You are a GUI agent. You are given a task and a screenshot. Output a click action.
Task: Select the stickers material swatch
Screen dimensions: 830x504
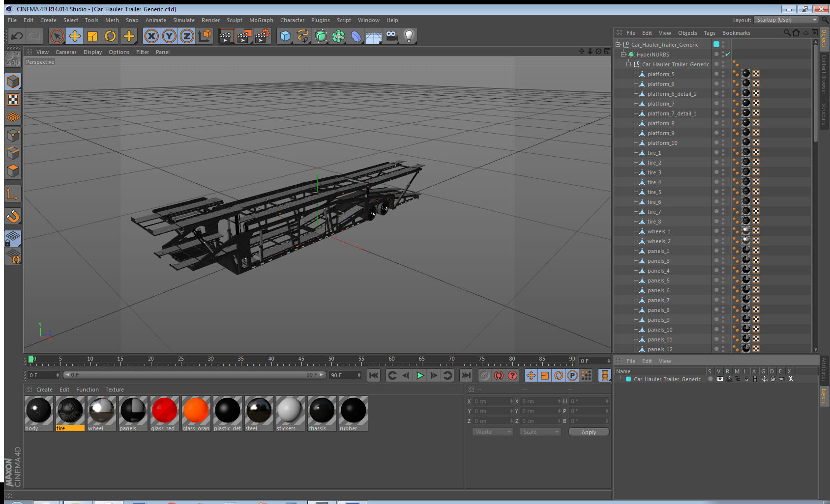click(x=290, y=414)
